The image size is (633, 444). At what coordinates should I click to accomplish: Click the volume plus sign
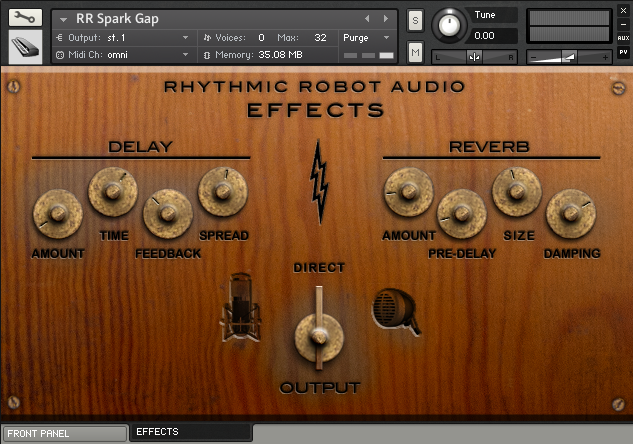pyautogui.click(x=605, y=57)
